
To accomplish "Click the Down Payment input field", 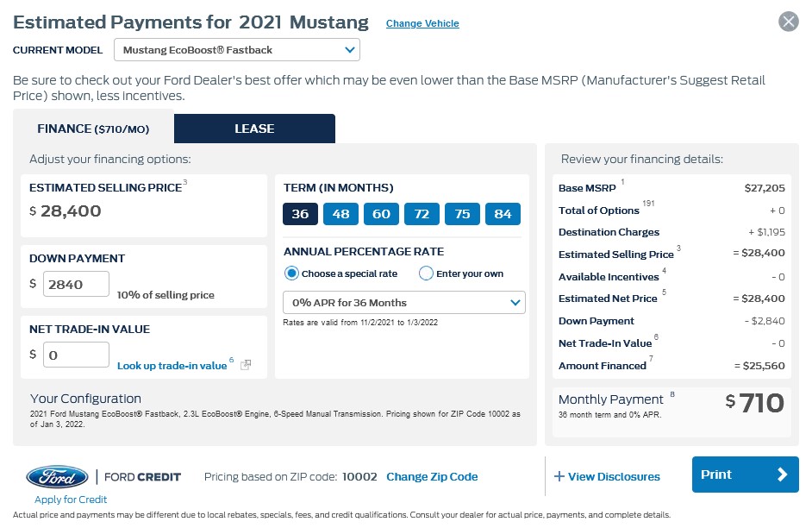I will pos(76,284).
